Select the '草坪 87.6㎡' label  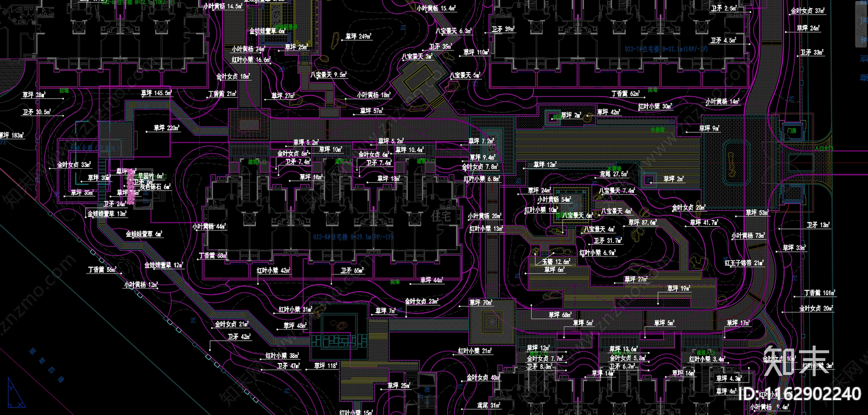(643, 222)
